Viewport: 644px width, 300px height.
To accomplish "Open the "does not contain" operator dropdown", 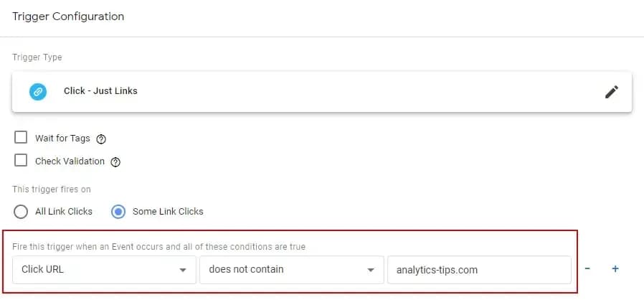I will (290, 270).
